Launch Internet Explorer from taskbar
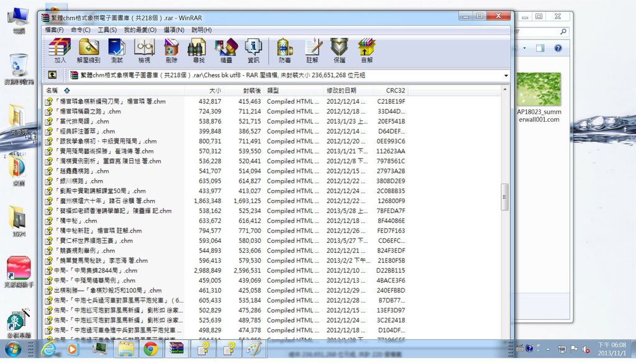 (49, 348)
